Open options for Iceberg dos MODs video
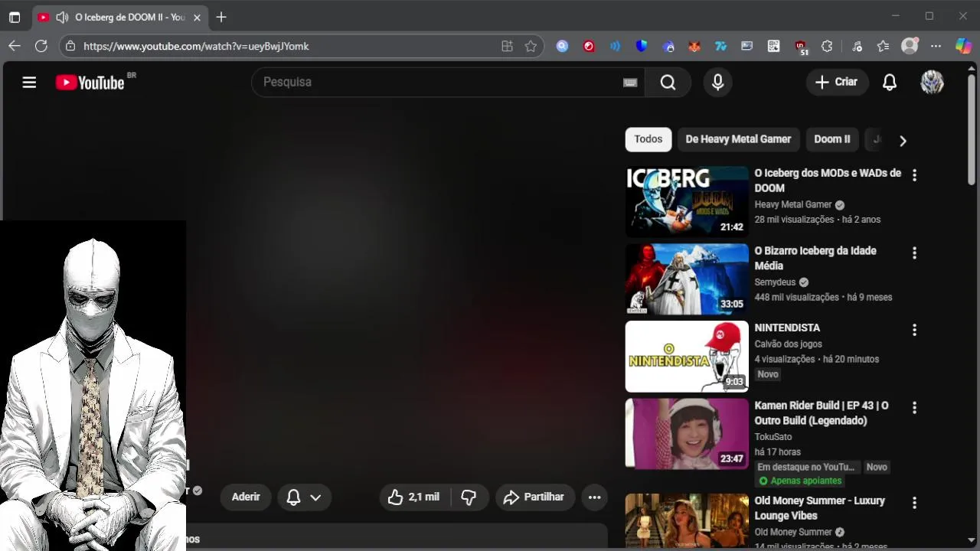980x551 pixels. click(x=914, y=175)
